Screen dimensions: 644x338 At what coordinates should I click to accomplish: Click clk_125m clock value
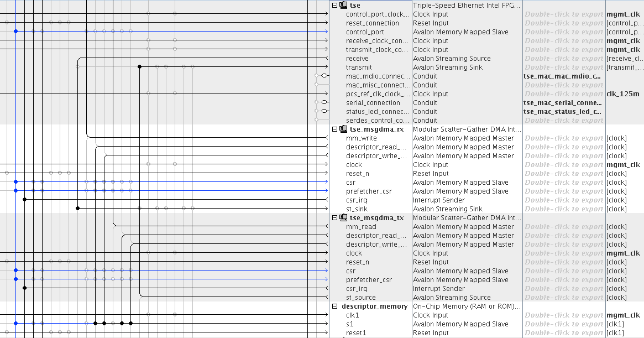(x=623, y=93)
